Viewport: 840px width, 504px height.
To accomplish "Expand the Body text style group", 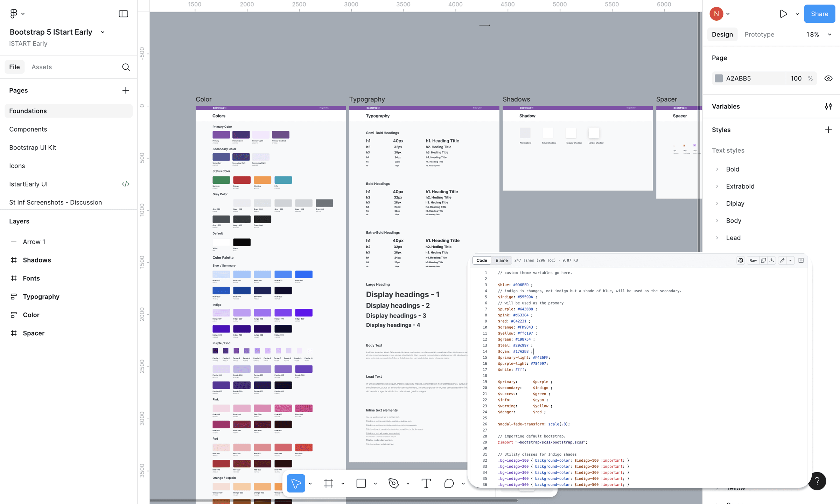I will [717, 221].
